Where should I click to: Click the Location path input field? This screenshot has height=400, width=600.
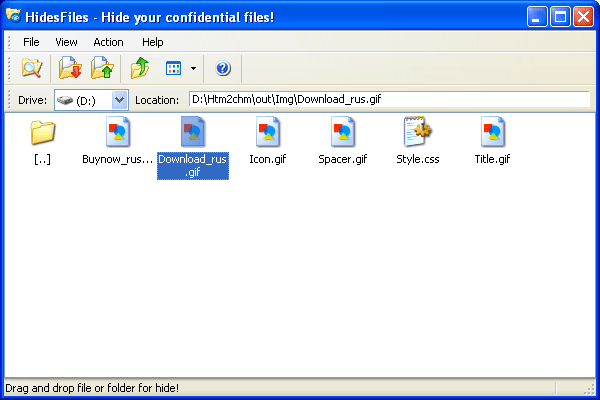(x=388, y=100)
